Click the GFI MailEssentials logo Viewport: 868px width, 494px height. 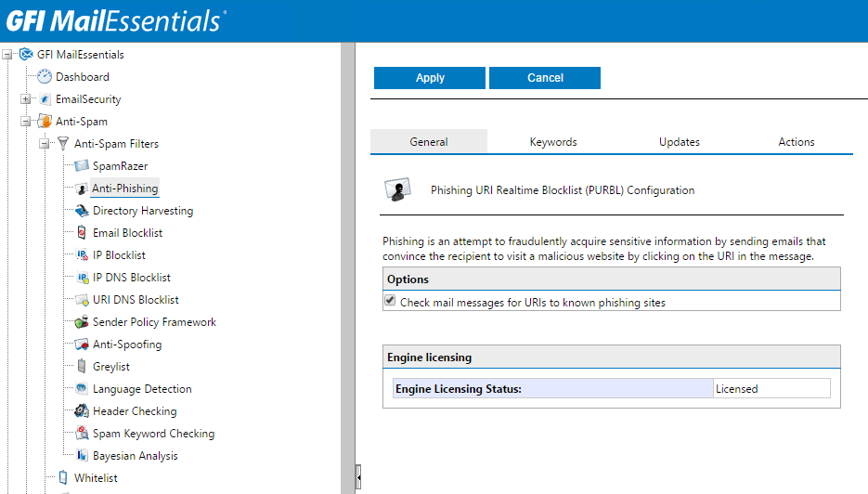coord(116,21)
